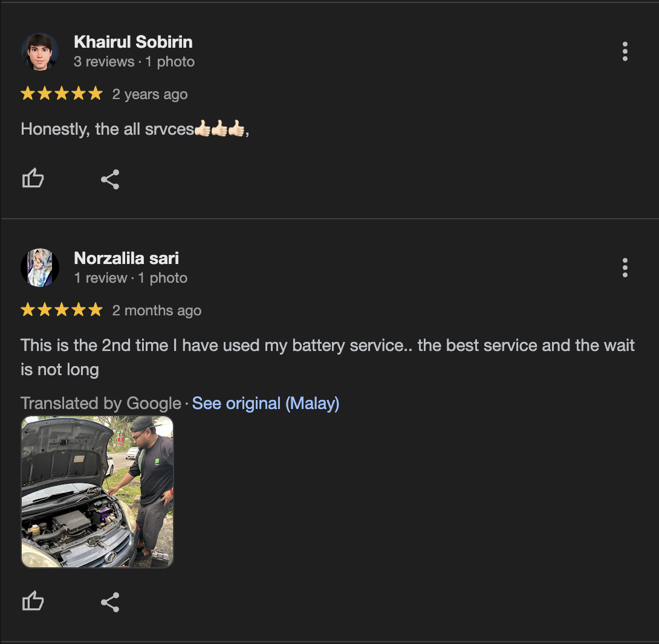Share Khairul Sobirin's review

coord(110,179)
